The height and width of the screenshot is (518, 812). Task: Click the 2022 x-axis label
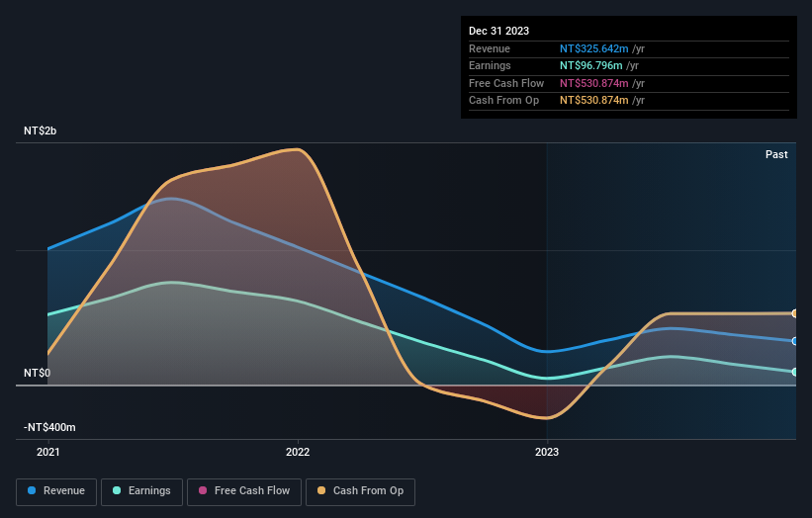pyautogui.click(x=298, y=452)
